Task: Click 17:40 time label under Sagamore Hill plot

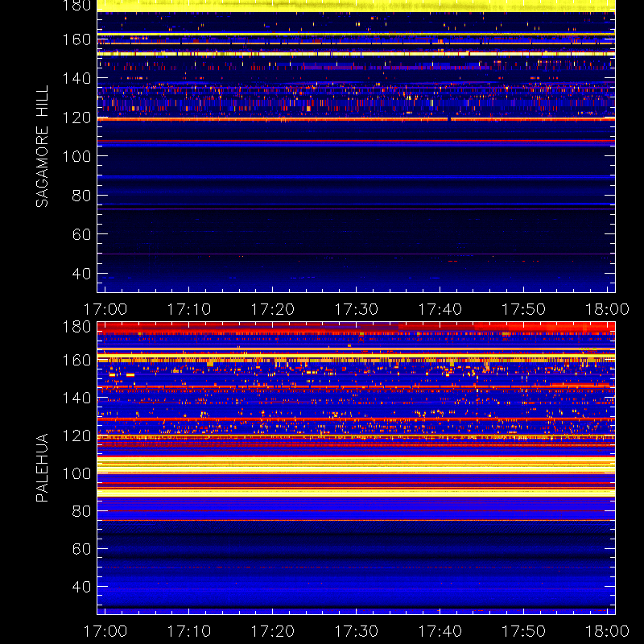Action: (x=440, y=309)
